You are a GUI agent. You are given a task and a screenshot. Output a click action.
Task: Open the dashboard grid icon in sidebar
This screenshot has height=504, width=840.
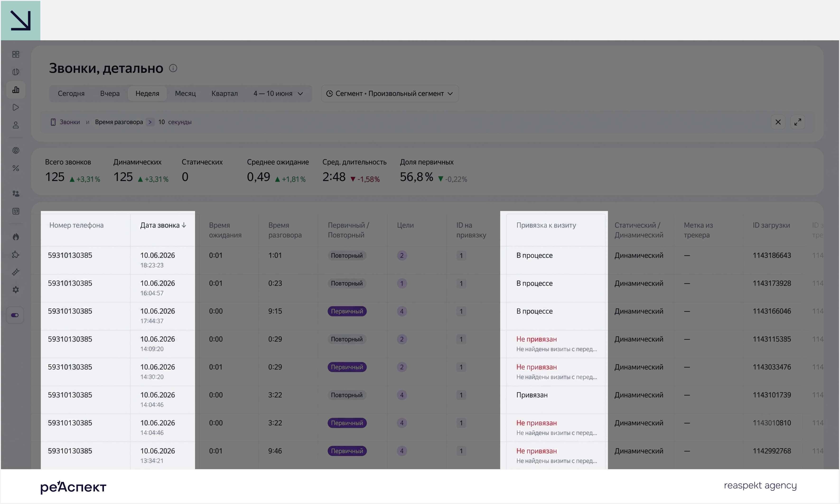16,54
